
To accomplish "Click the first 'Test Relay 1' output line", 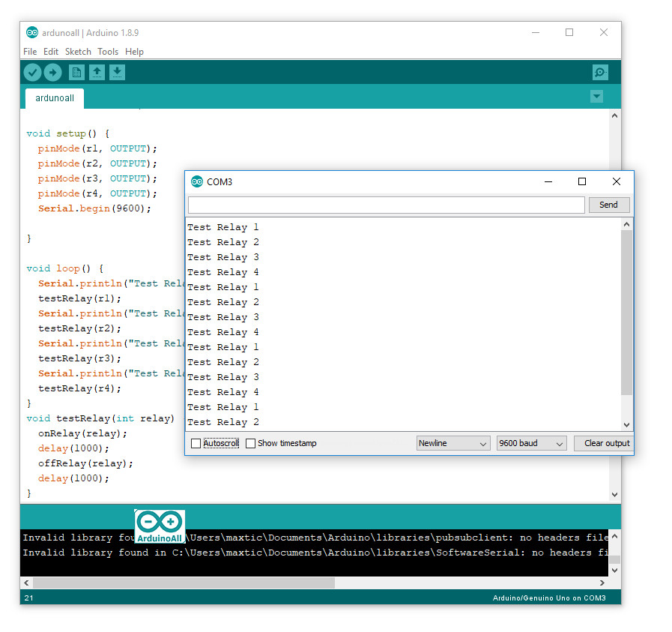I will 223,228.
